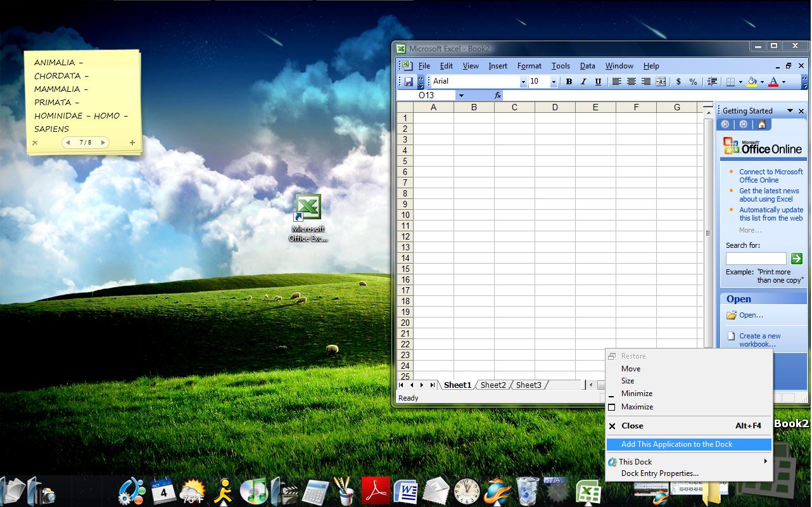This screenshot has height=507, width=812.
Task: Click the music CD icon in dock
Action: point(254,491)
